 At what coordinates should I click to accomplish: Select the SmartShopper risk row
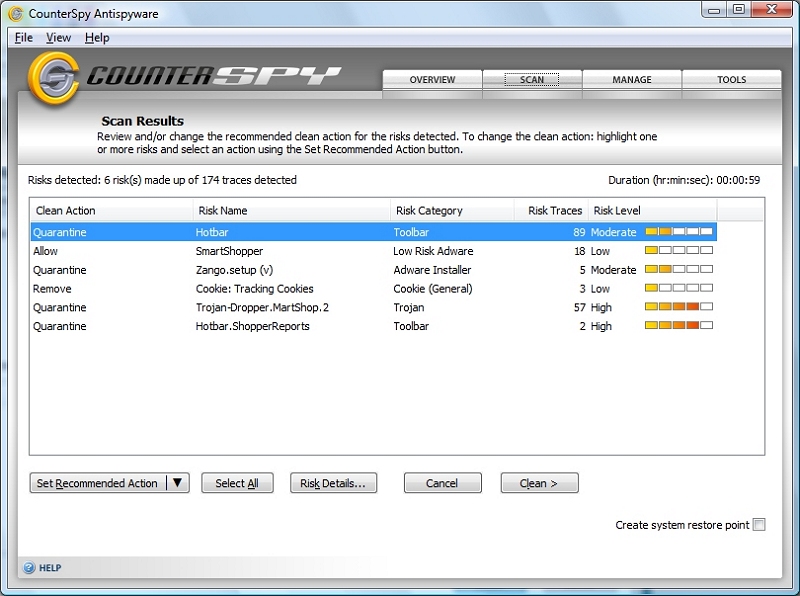[373, 251]
